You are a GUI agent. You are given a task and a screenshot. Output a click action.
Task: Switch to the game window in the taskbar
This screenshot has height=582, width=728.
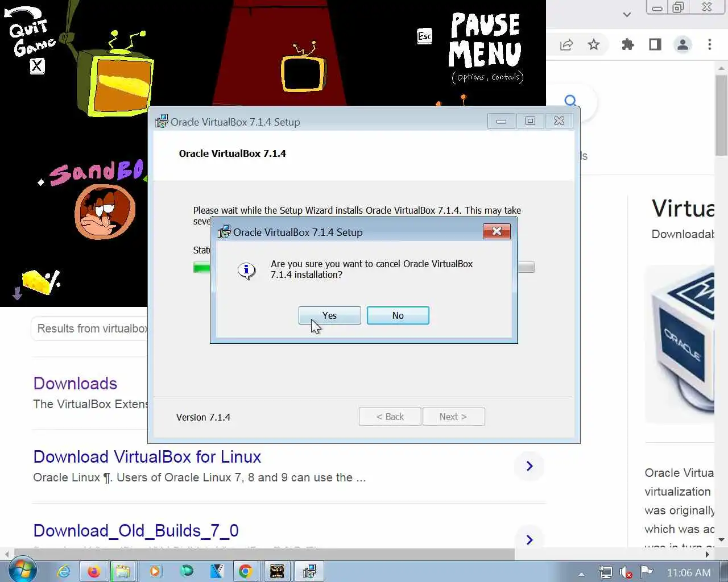coord(277,571)
